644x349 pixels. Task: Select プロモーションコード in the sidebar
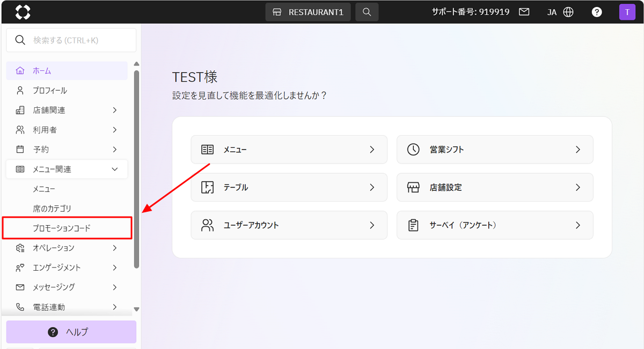[62, 228]
